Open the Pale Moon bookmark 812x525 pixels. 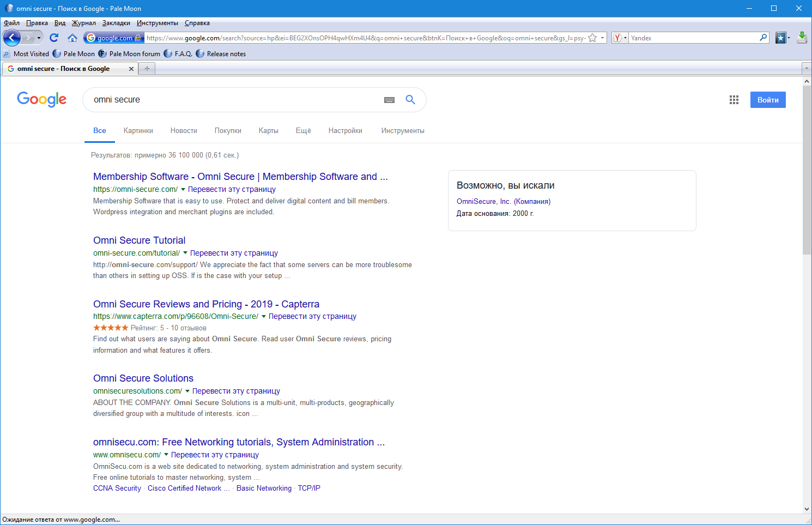[74, 54]
